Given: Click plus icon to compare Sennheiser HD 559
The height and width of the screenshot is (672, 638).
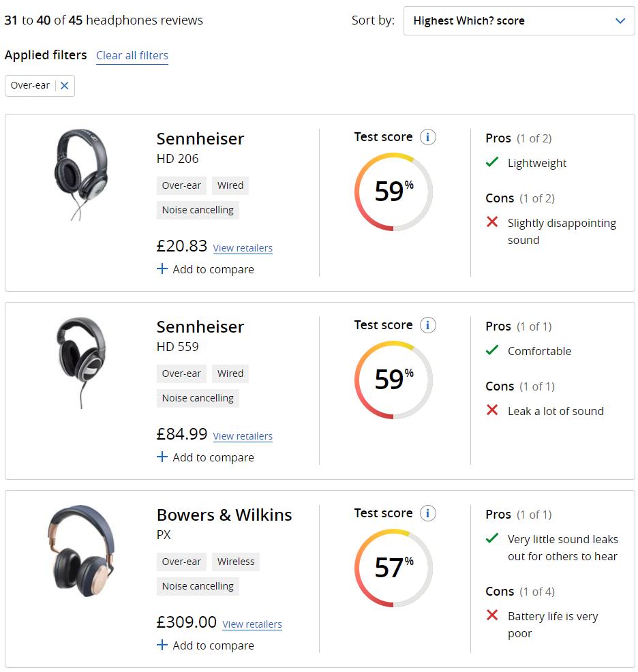Looking at the screenshot, I should click(x=162, y=457).
